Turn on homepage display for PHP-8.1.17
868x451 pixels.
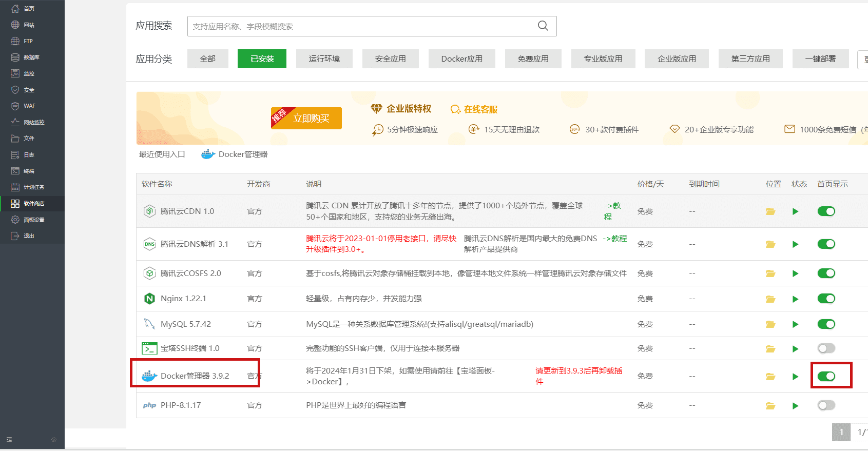[826, 406]
